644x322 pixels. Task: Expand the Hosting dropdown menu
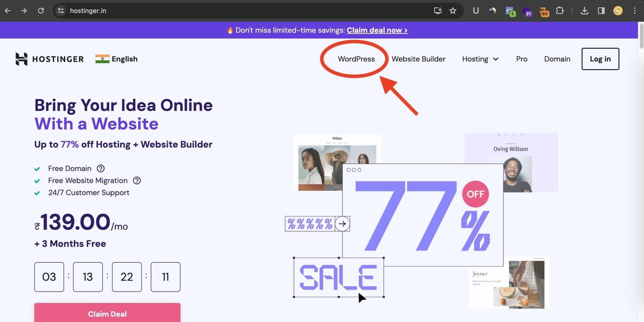tap(480, 59)
